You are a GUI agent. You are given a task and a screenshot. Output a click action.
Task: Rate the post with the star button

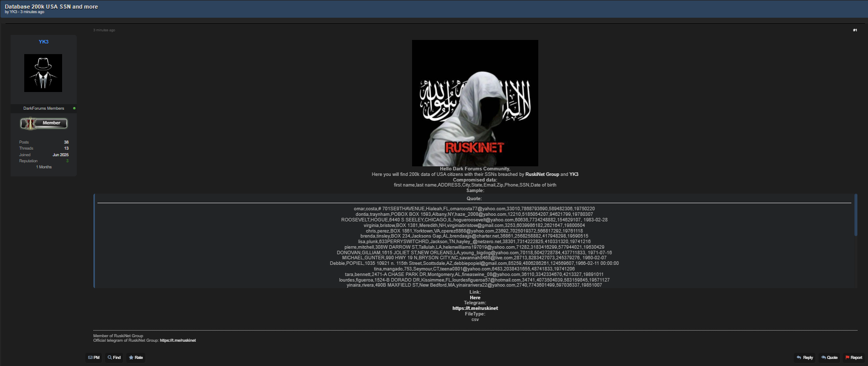[x=136, y=357]
